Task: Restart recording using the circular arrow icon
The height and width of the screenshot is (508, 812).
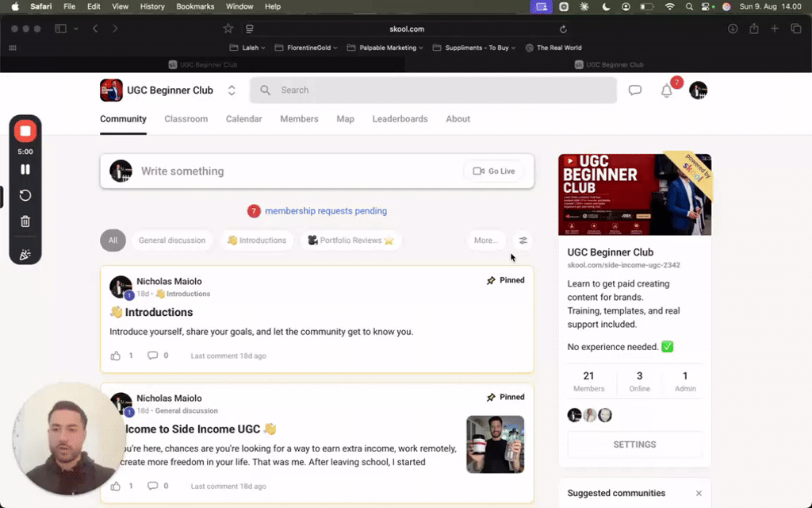Action: tap(25, 195)
